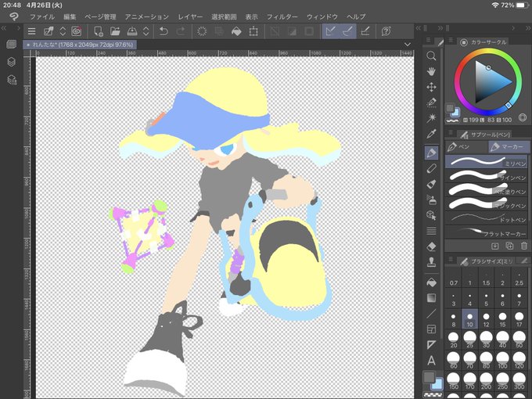
Task: Duplicate sub tool icon
Action: pyautogui.click(x=509, y=246)
